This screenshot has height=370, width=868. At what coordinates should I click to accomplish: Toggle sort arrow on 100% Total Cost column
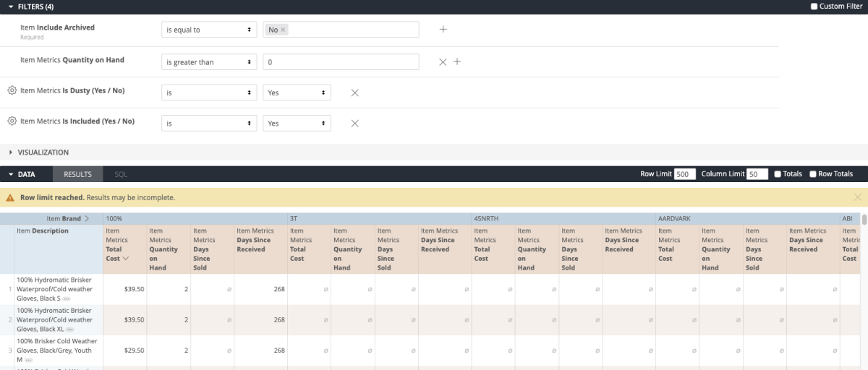pyautogui.click(x=126, y=258)
